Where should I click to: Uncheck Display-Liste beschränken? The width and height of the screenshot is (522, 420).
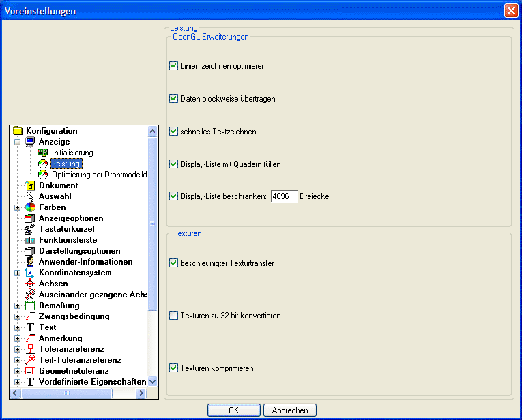point(173,196)
